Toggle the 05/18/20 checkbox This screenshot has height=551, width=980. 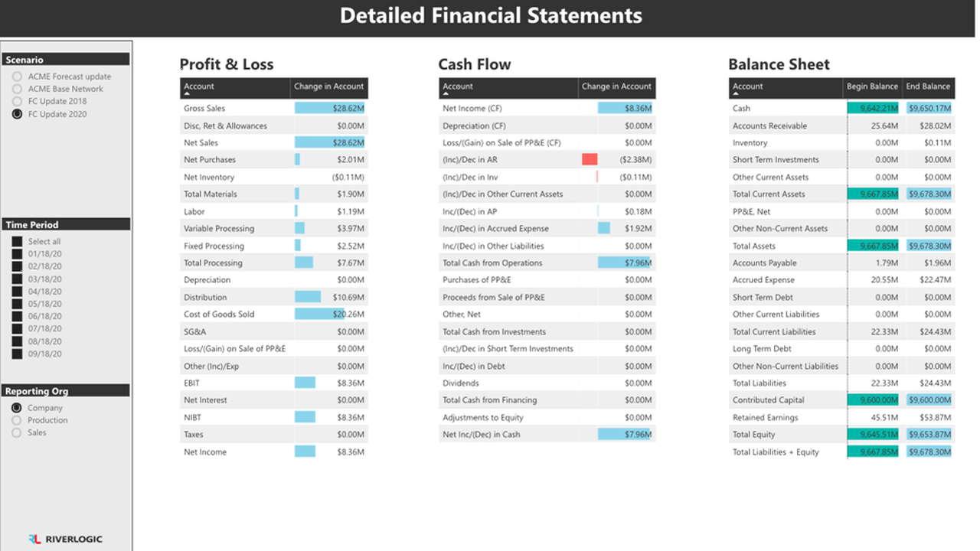(17, 304)
